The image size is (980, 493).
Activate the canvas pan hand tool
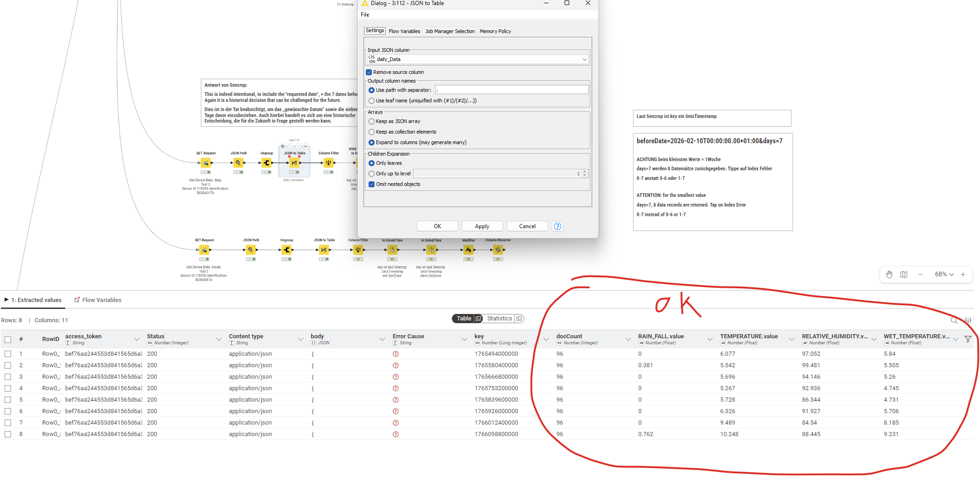(889, 275)
